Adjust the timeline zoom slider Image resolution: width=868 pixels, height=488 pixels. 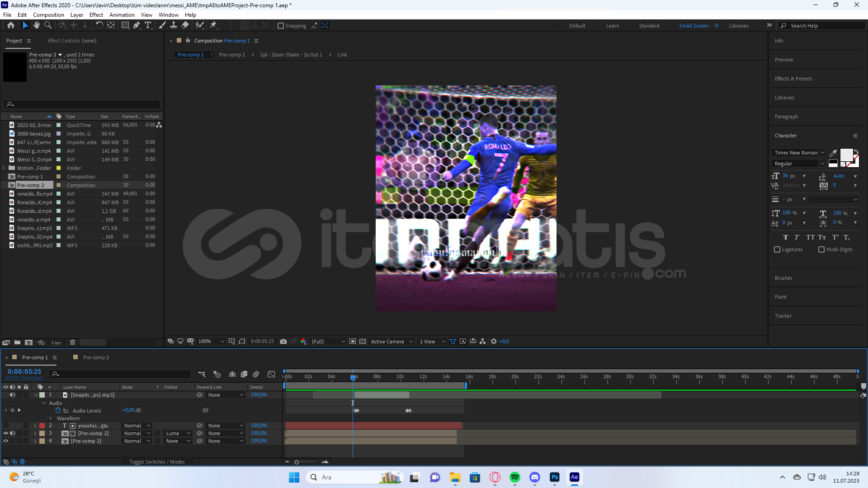tap(297, 462)
